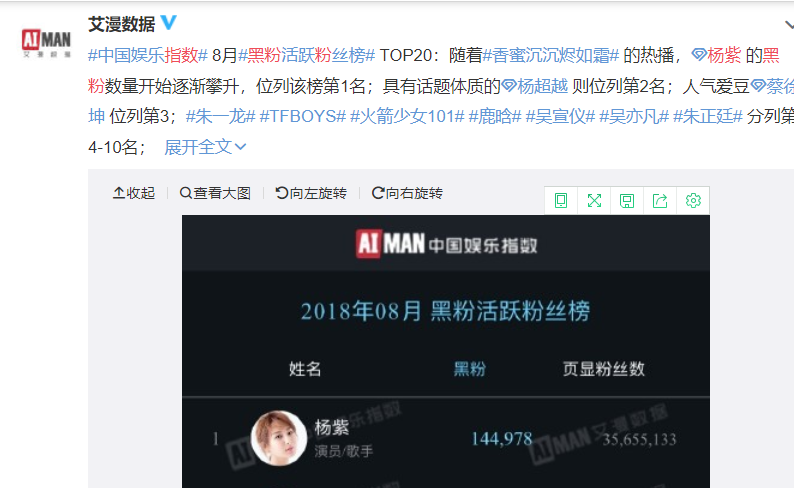Screen dimensions: 794x488
Task: Click the AI MAN profile avatar logo
Action: (46, 43)
